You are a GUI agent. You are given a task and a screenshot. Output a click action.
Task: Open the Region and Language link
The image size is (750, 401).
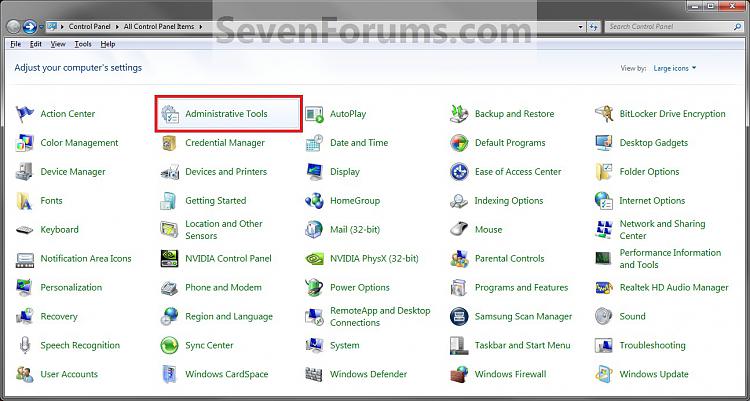click(x=229, y=317)
